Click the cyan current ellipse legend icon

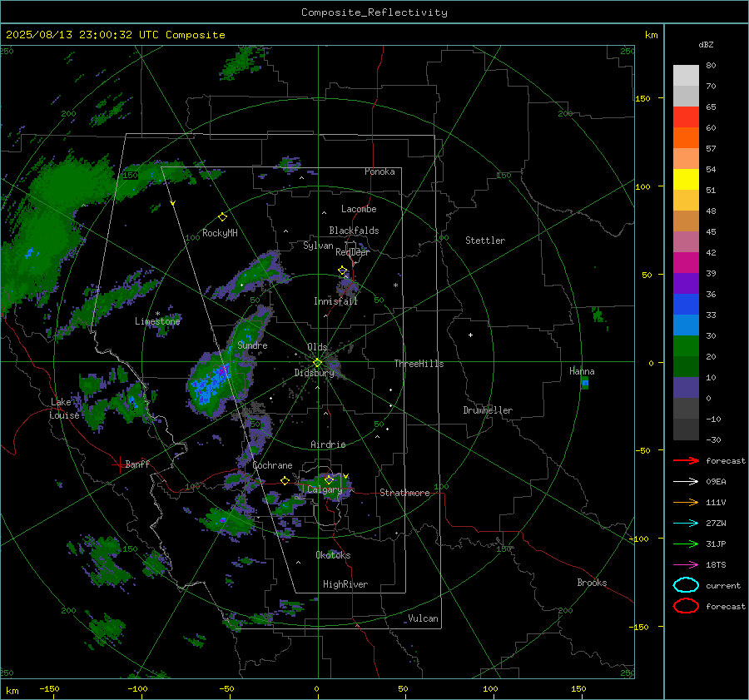click(x=686, y=585)
